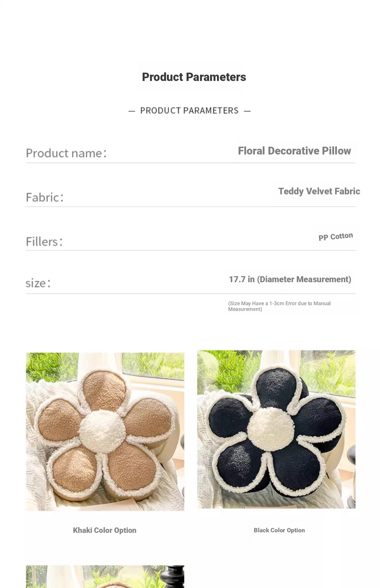This screenshot has width=380, height=588.
Task: Click the black flower pillow image
Action: click(x=276, y=429)
